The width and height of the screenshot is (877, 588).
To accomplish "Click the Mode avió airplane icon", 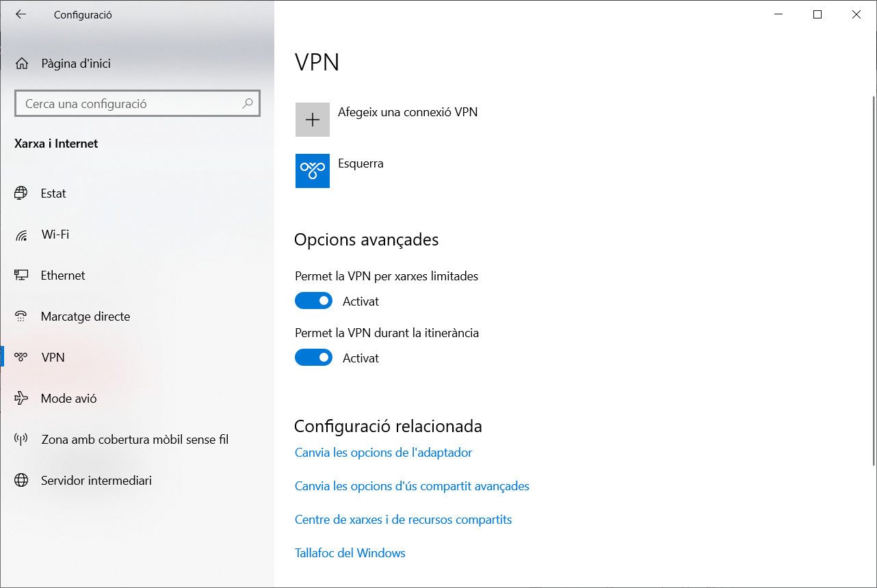I will [x=21, y=399].
